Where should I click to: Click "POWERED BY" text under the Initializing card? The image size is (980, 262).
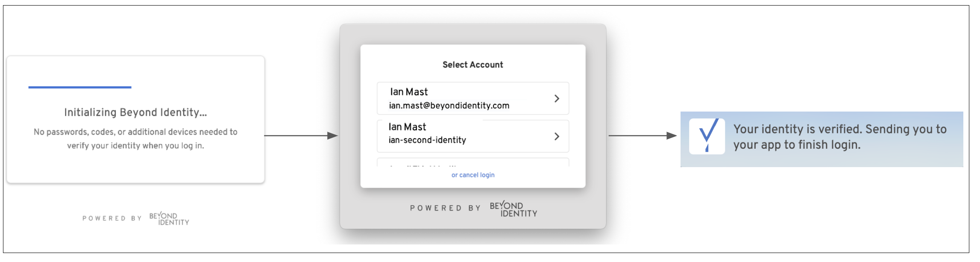pyautogui.click(x=112, y=218)
